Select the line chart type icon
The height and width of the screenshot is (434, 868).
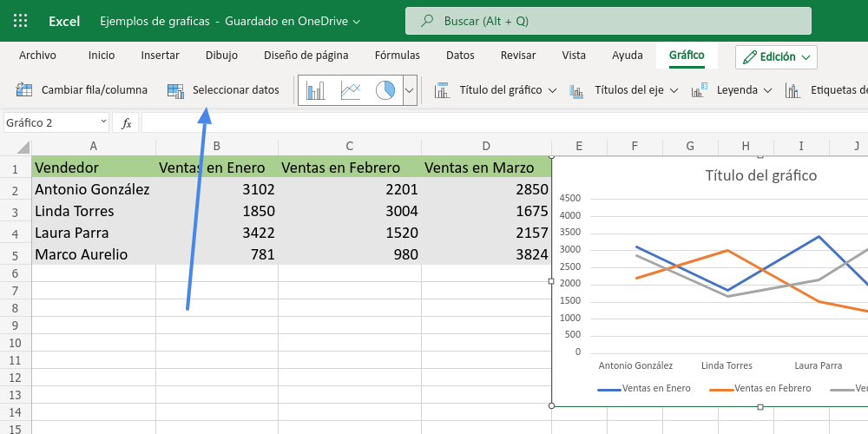pyautogui.click(x=351, y=90)
